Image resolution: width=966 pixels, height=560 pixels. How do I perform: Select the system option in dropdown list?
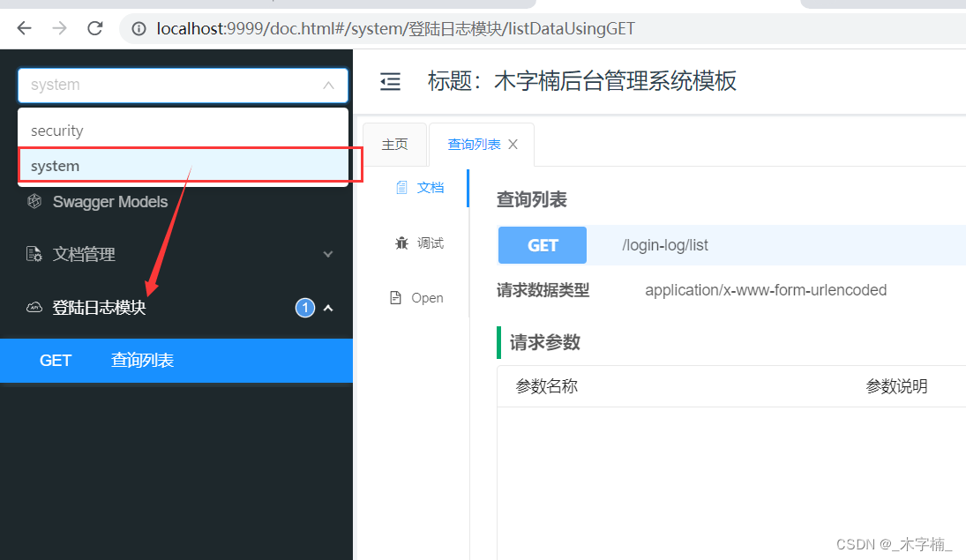click(55, 165)
